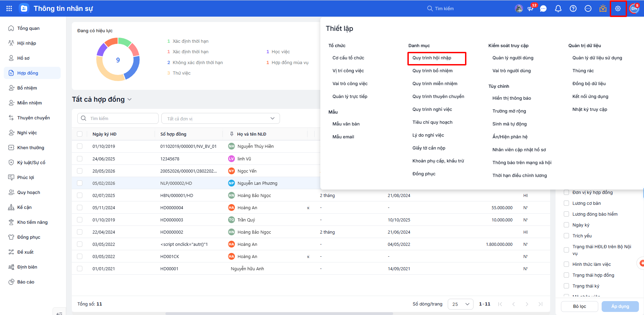Image resolution: width=644 pixels, height=315 pixels.
Task: Open Hồ sơ in sidebar
Action: pos(32,58)
